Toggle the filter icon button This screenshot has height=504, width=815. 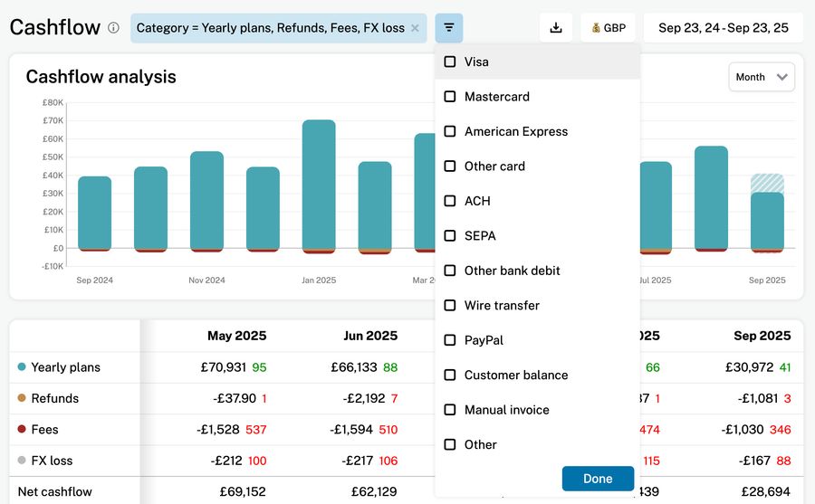(x=449, y=28)
